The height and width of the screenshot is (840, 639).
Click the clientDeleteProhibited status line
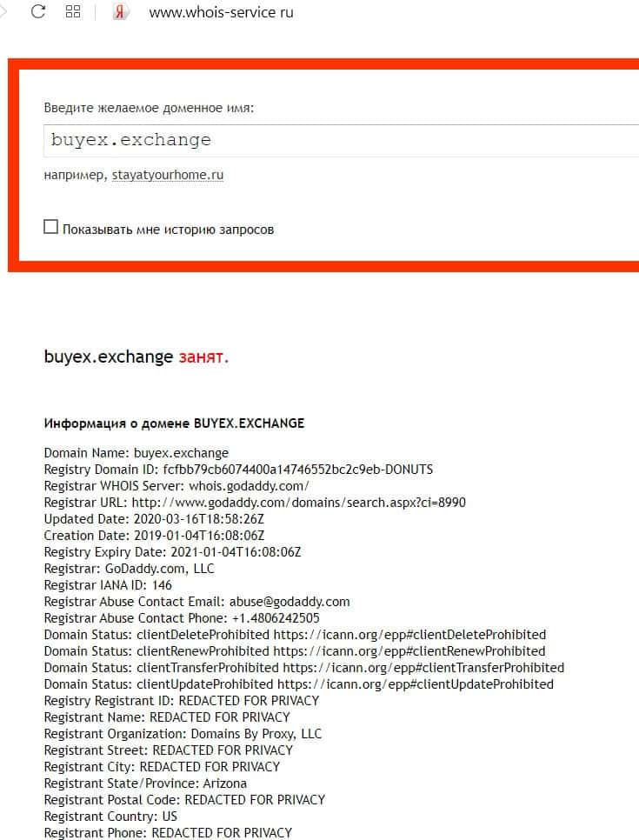pyautogui.click(x=295, y=636)
